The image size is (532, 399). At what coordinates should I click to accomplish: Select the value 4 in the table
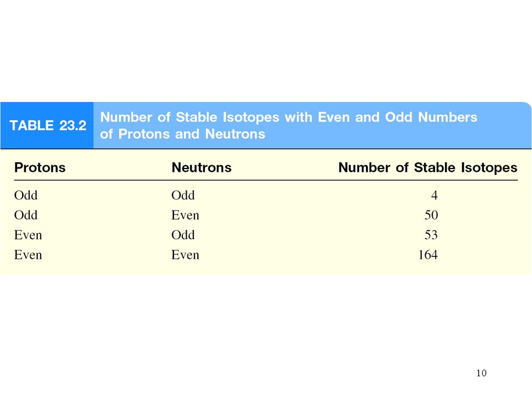pyautogui.click(x=434, y=196)
